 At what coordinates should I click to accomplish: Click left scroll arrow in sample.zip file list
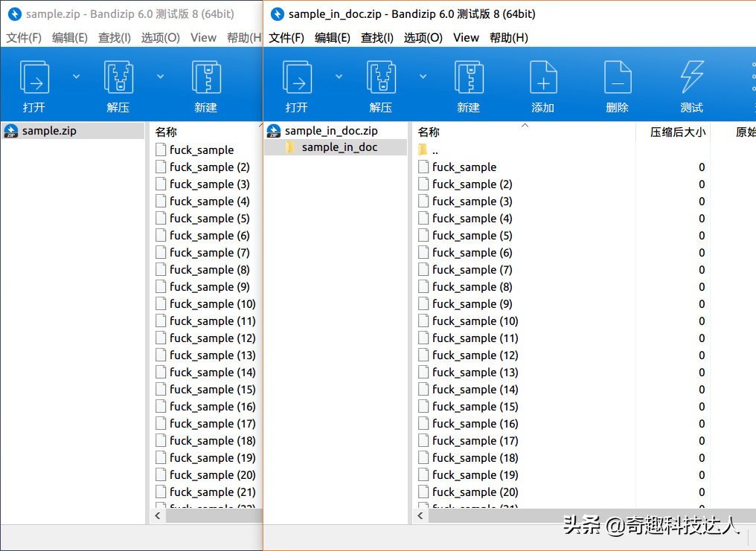158,516
